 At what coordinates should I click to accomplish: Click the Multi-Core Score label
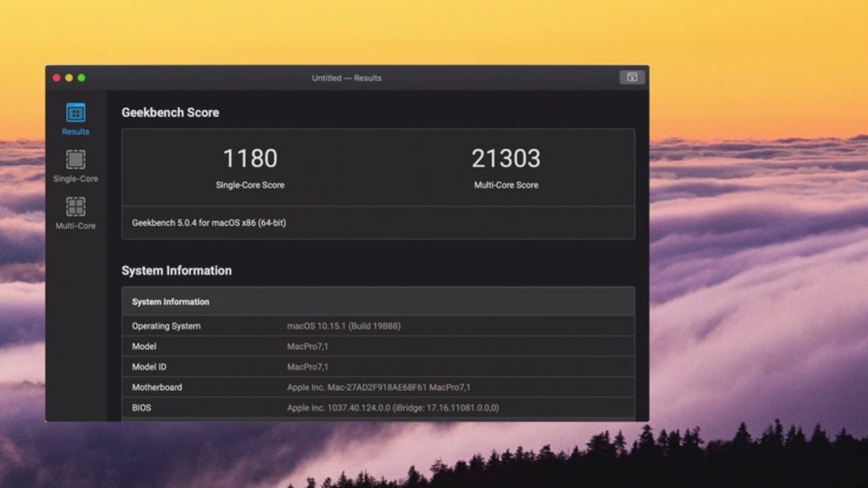pos(506,186)
